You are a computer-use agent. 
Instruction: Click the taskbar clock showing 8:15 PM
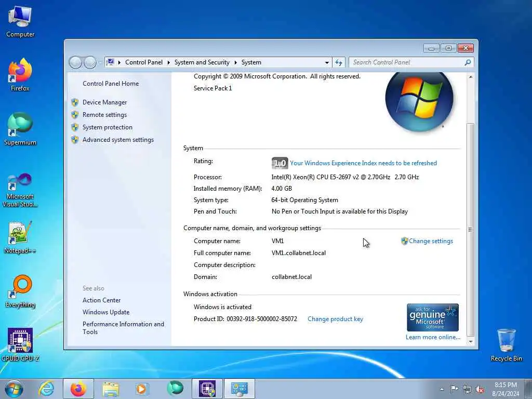(x=506, y=389)
